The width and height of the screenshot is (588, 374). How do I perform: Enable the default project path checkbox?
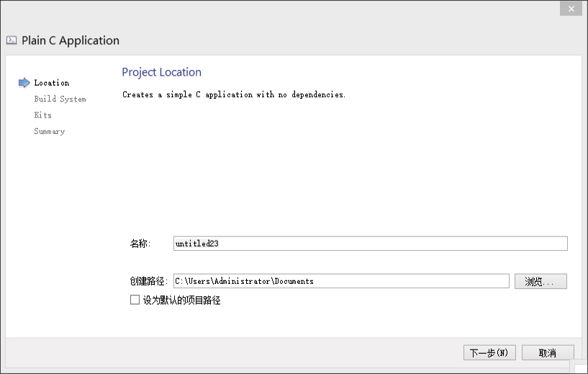(135, 300)
